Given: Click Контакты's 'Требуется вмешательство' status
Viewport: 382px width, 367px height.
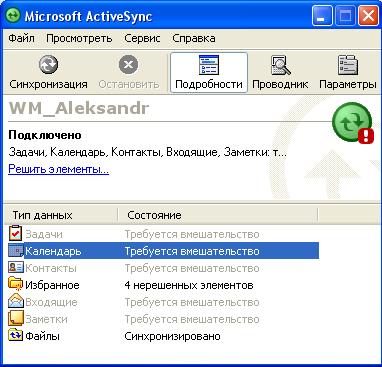Looking at the screenshot, I should (192, 268).
